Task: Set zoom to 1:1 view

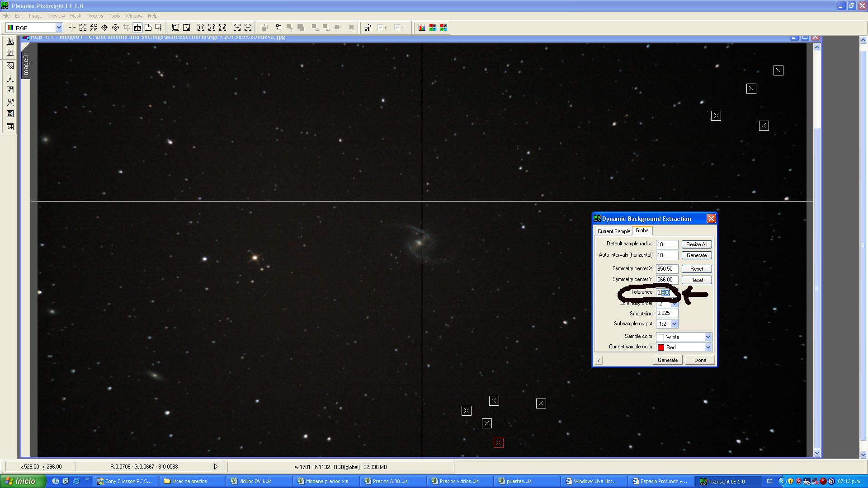Action: (201, 28)
